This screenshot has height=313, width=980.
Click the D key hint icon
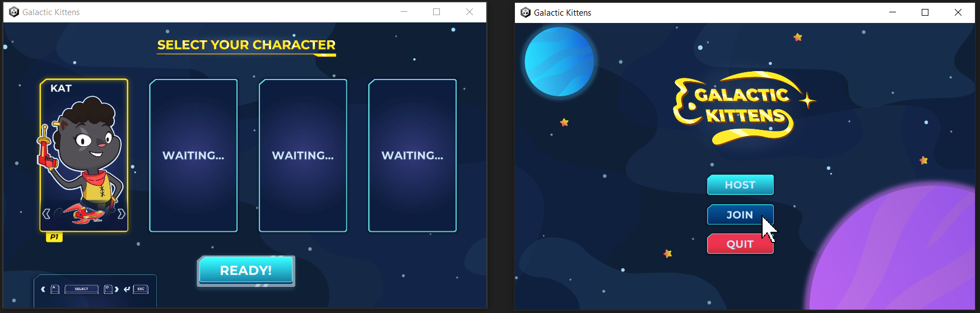pos(108,289)
